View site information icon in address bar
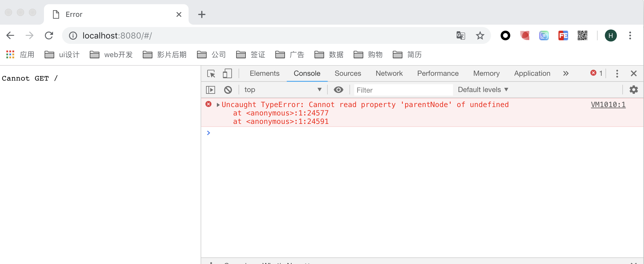The height and width of the screenshot is (264, 644). point(73,36)
